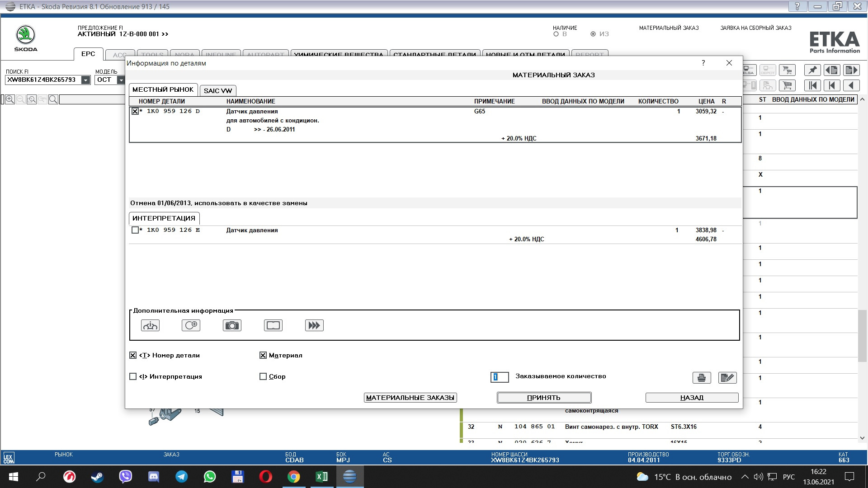The image size is (868, 488).
Task: Expand the АКТИВНЫЙ 1Z-B-000 001 offer arrows
Action: pyautogui.click(x=165, y=34)
